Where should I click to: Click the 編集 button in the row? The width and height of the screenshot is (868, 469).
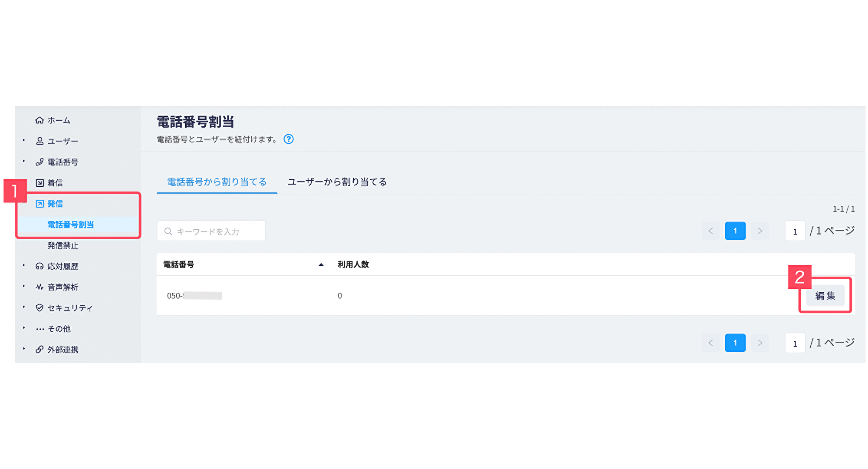825,296
